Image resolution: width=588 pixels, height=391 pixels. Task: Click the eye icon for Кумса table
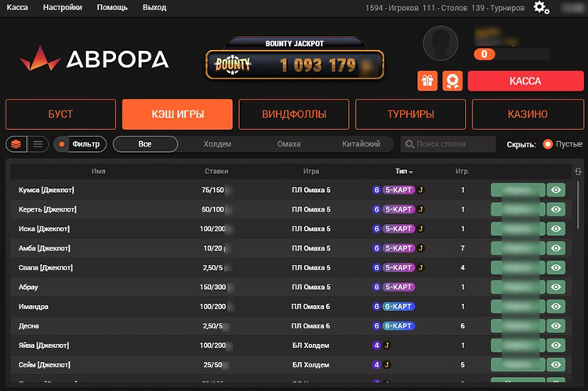tap(556, 190)
